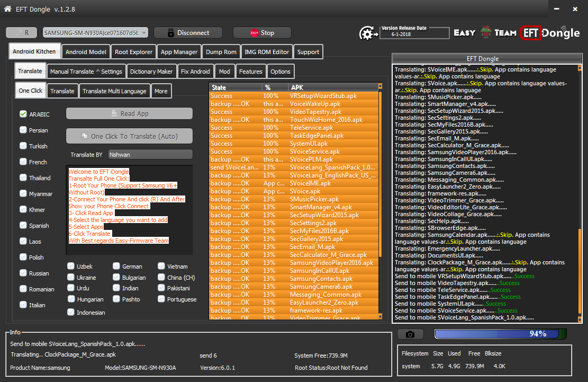Screen dimensions: 588x382
Task: Select the Manual Translate Settings tab
Action: [86, 72]
